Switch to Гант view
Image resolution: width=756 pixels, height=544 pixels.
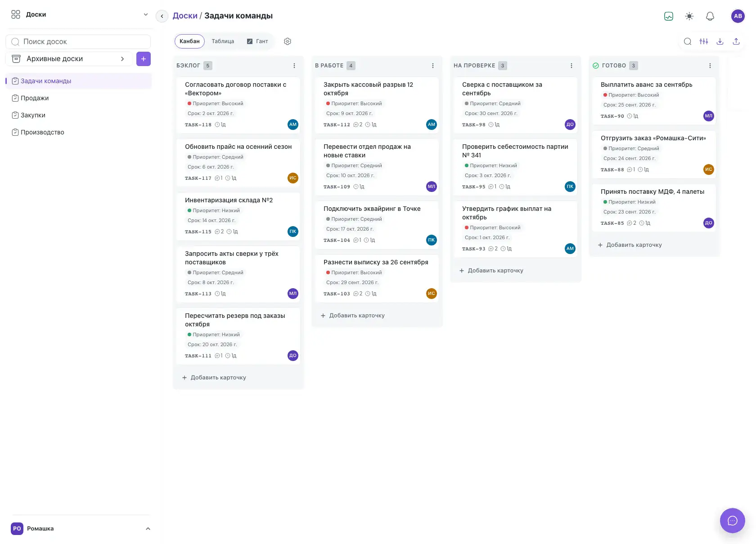tap(257, 41)
